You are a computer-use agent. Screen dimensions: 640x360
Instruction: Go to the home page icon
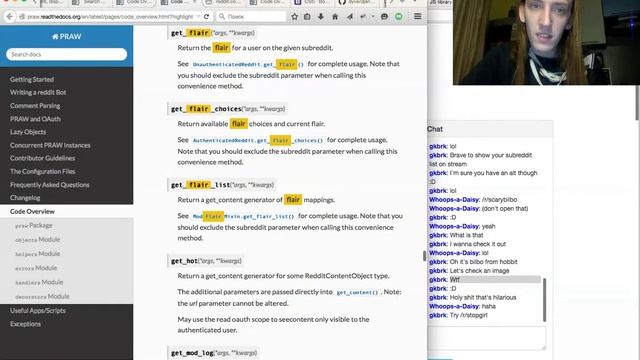click(335, 17)
